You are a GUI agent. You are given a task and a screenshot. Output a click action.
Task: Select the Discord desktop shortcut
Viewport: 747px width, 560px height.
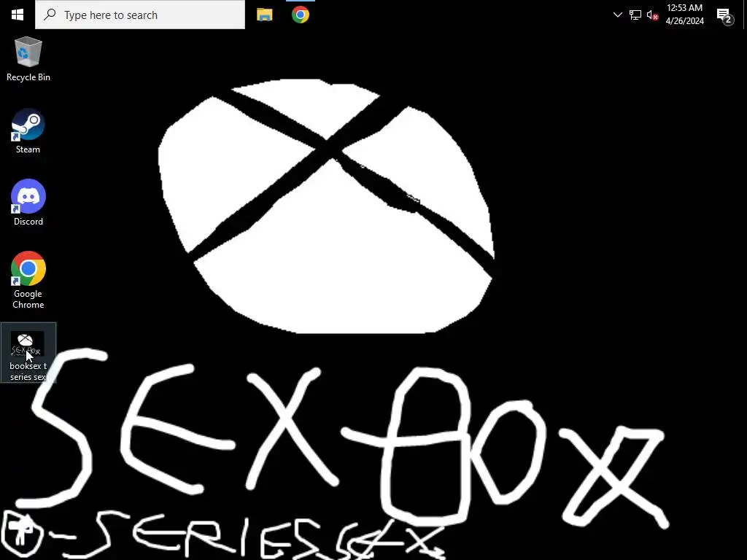pos(28,203)
